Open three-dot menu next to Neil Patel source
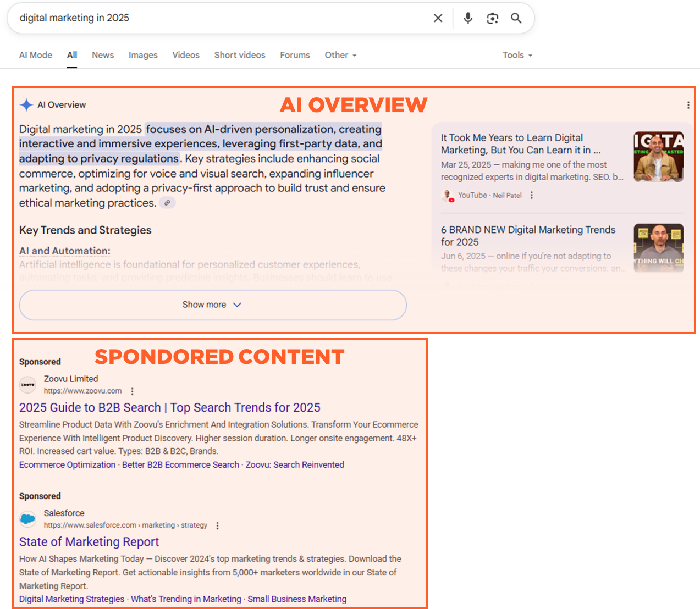 tap(531, 195)
